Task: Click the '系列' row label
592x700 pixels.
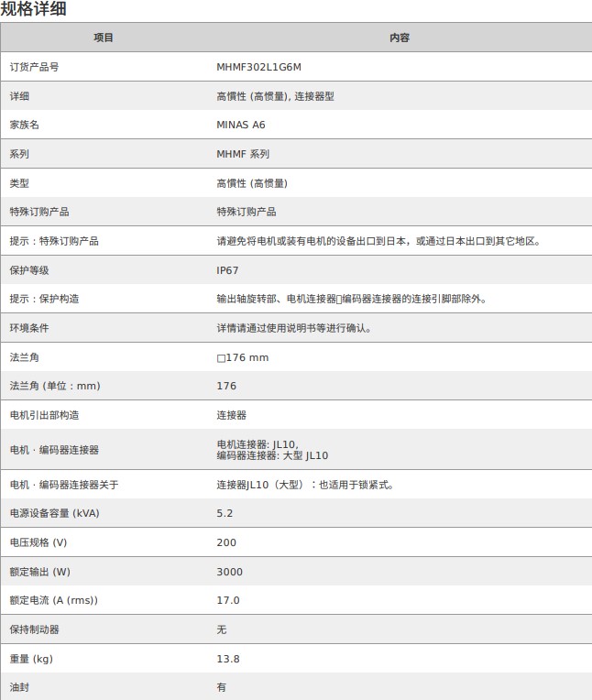Action: 19,154
